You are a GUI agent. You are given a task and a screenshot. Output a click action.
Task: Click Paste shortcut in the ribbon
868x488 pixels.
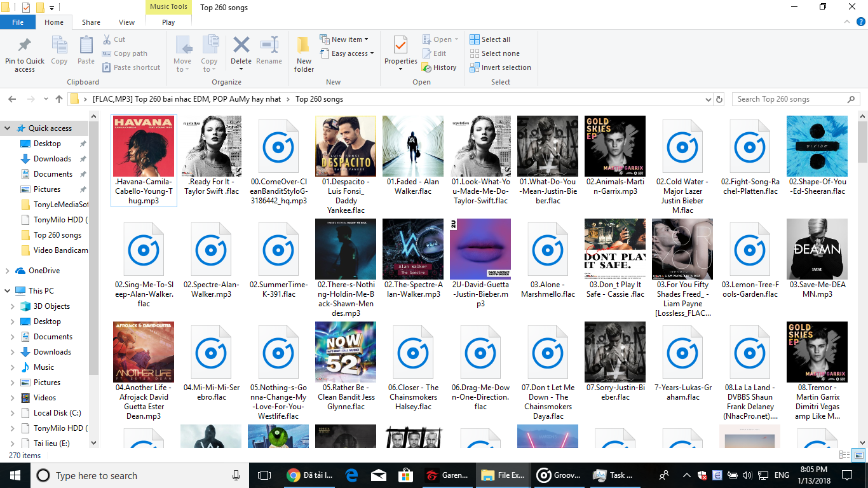coord(132,67)
